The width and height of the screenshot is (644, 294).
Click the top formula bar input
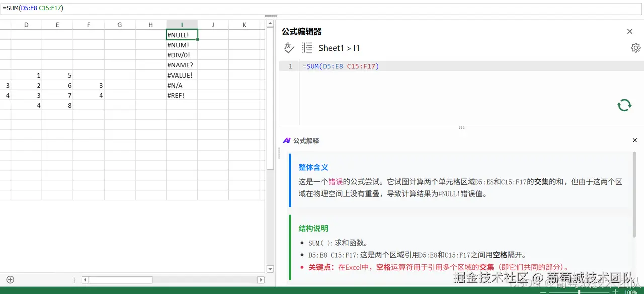322,8
